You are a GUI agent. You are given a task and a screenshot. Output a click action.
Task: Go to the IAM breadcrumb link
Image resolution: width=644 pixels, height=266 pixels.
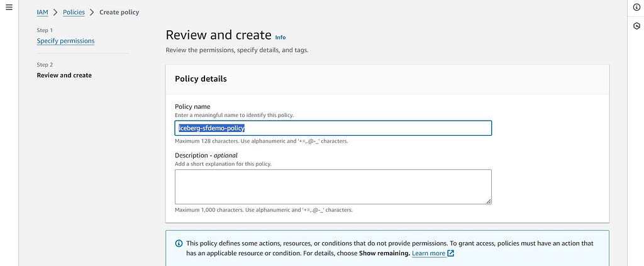click(x=42, y=13)
